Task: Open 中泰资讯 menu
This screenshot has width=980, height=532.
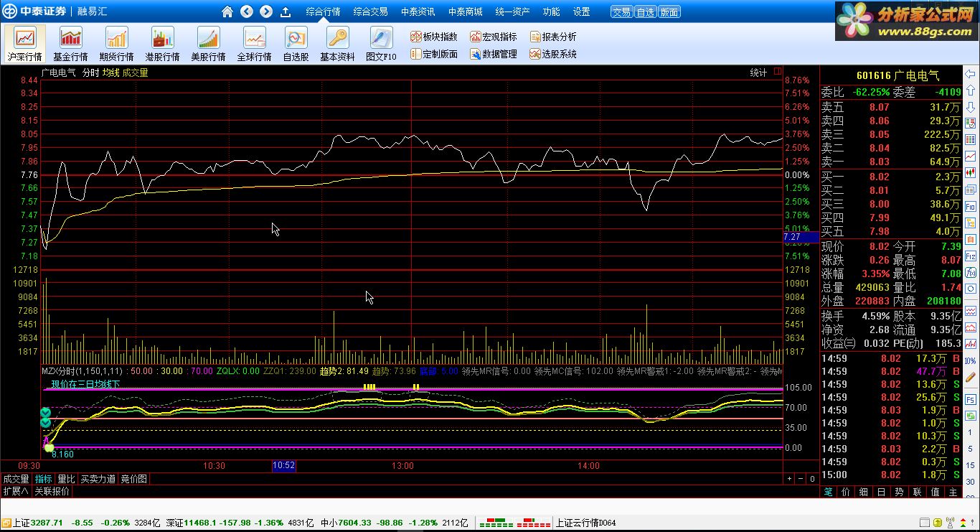Action: [x=418, y=11]
